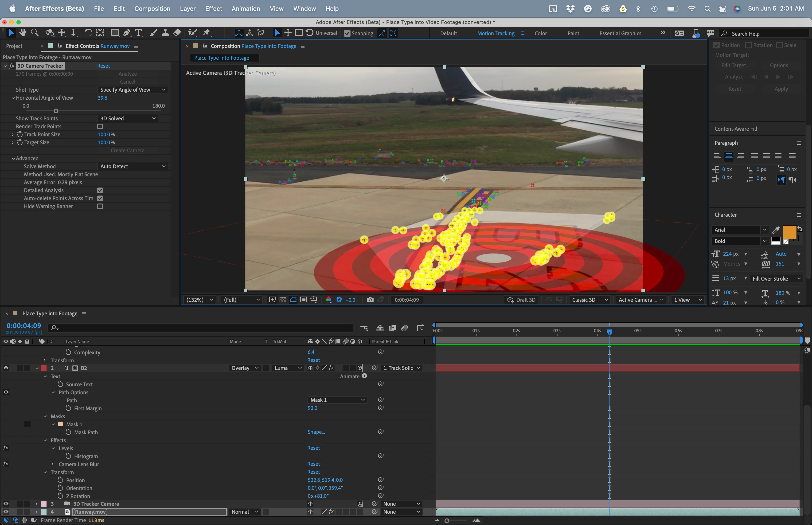Open the Composition menu
812x525 pixels.
[152, 8]
